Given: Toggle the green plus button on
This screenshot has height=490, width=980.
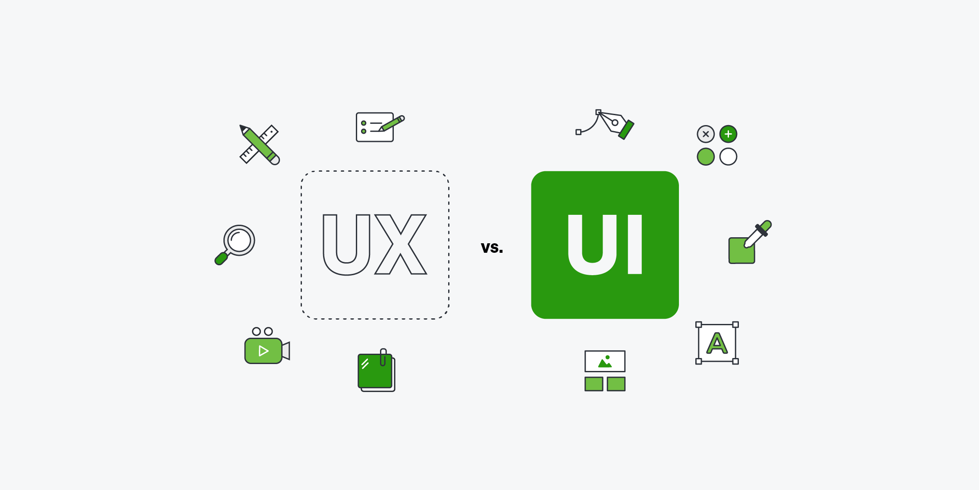Looking at the screenshot, I should [728, 135].
